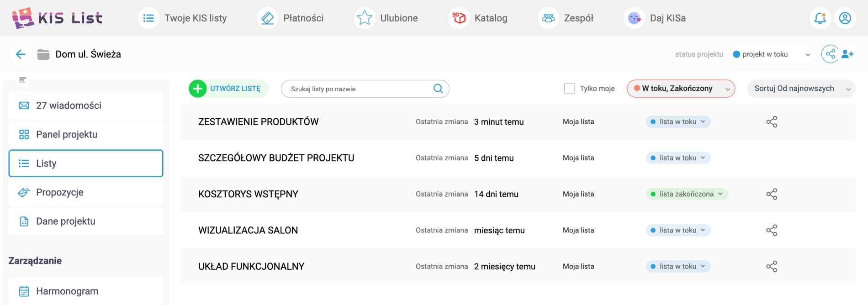The image size is (868, 305).
Task: Expand the W toku, Zakończony filter
Action: click(x=681, y=89)
